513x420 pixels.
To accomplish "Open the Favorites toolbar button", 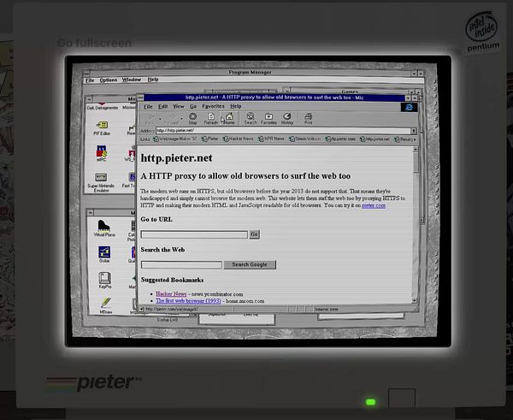I will tap(268, 119).
